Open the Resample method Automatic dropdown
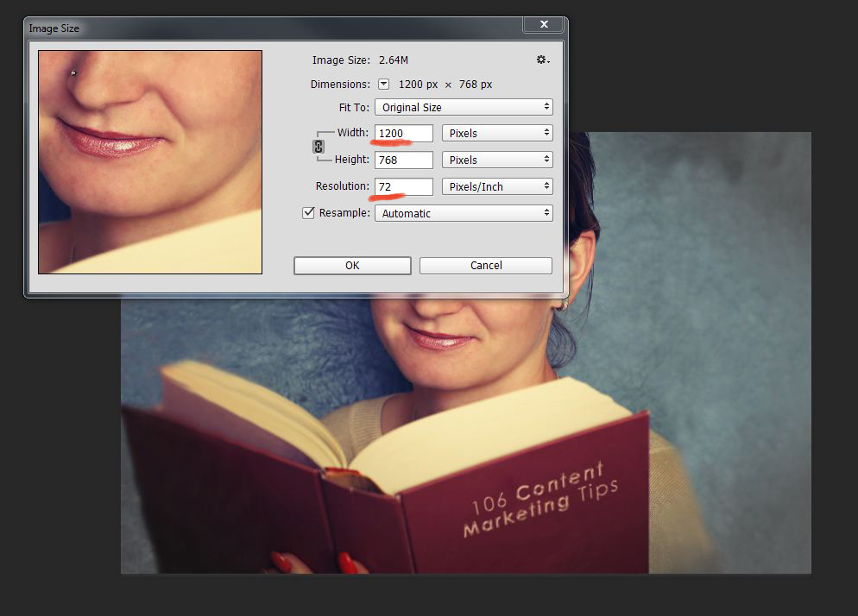Image resolution: width=858 pixels, height=616 pixels. coord(464,214)
